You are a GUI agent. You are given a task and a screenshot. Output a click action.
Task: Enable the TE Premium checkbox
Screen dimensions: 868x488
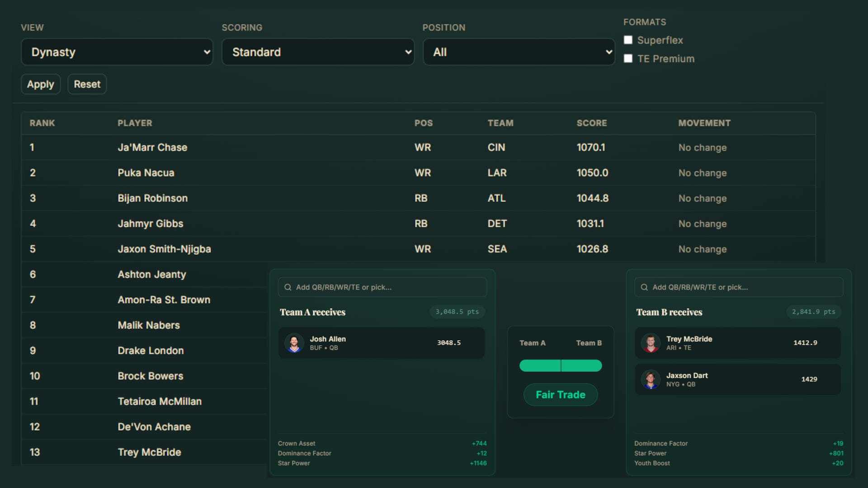628,58
